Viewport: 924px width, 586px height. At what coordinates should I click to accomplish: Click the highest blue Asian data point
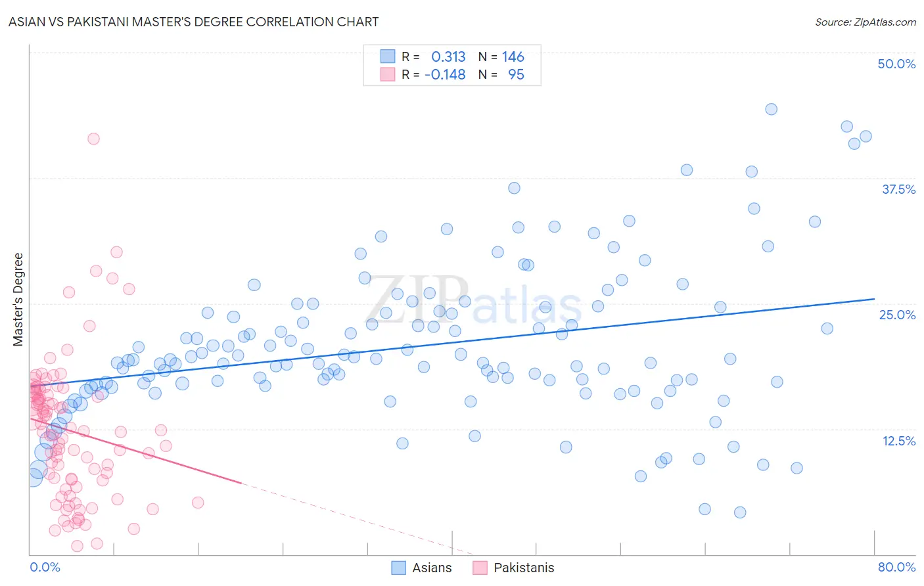point(772,109)
